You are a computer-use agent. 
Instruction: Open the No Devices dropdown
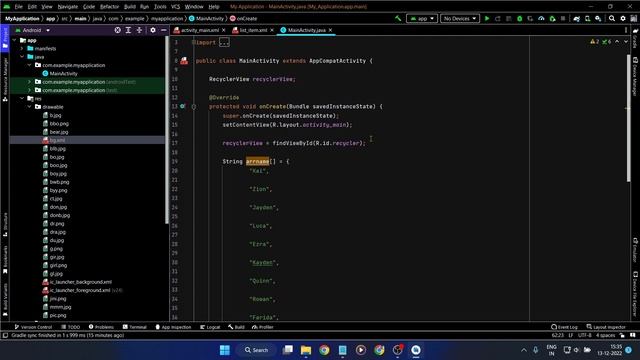point(460,18)
